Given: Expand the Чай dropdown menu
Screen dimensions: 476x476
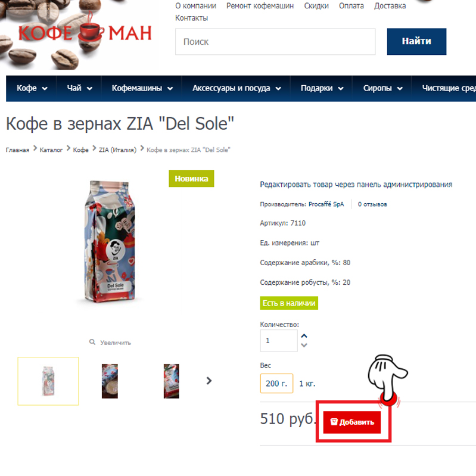Looking at the screenshot, I should pyautogui.click(x=80, y=88).
